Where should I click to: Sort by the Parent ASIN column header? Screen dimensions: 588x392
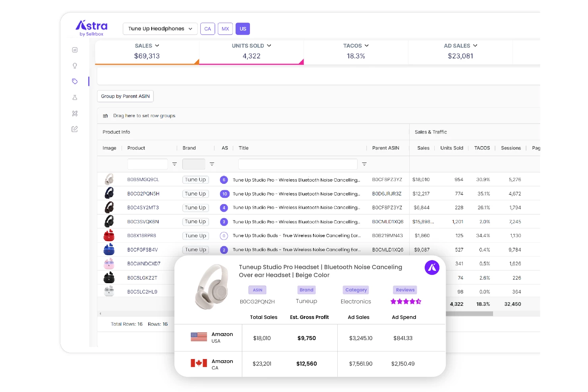(386, 148)
